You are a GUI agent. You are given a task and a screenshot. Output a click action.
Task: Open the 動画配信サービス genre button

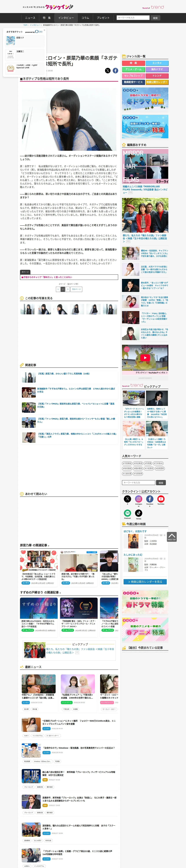click(x=133, y=82)
